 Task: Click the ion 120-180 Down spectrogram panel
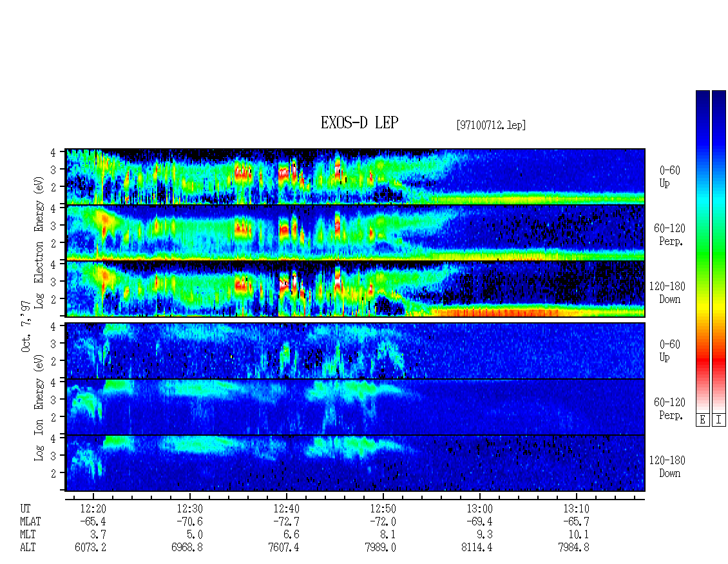point(356,463)
